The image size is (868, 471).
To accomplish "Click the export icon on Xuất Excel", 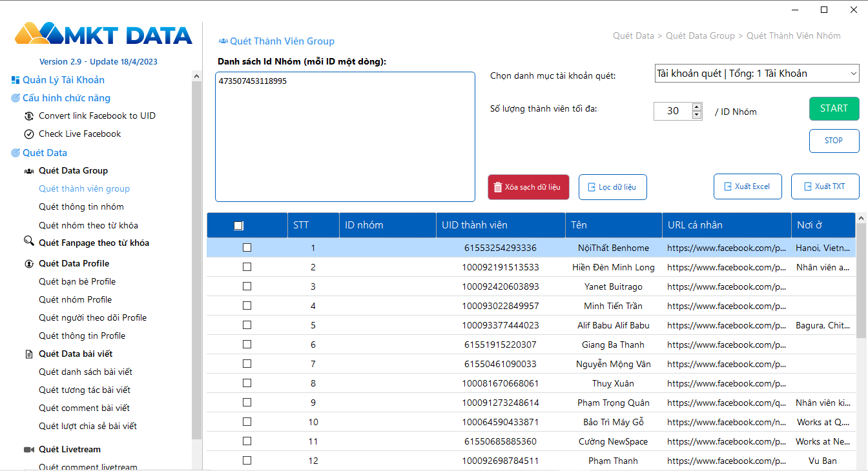I will pyautogui.click(x=727, y=186).
